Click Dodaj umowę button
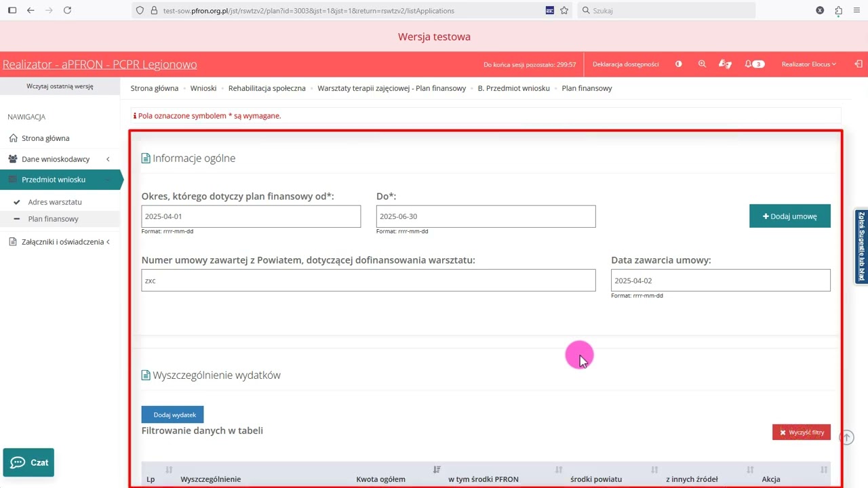868x488 pixels. [789, 216]
